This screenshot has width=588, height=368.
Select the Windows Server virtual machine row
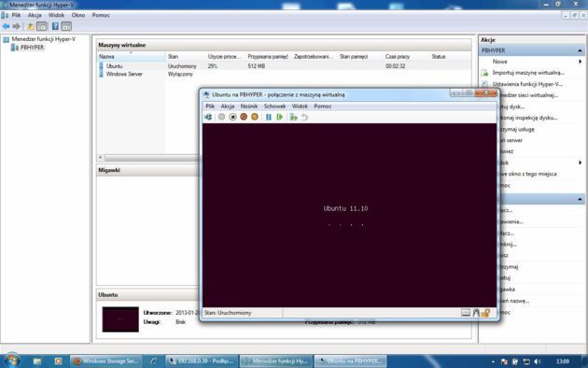(284, 75)
